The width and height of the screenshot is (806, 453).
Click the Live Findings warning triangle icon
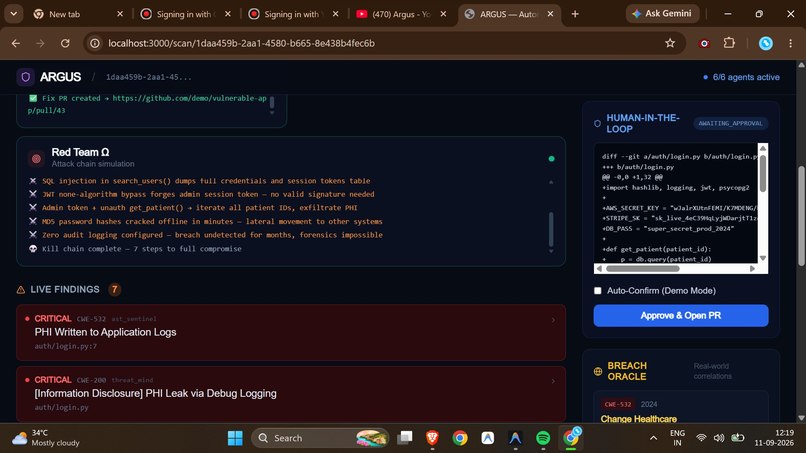[21, 290]
